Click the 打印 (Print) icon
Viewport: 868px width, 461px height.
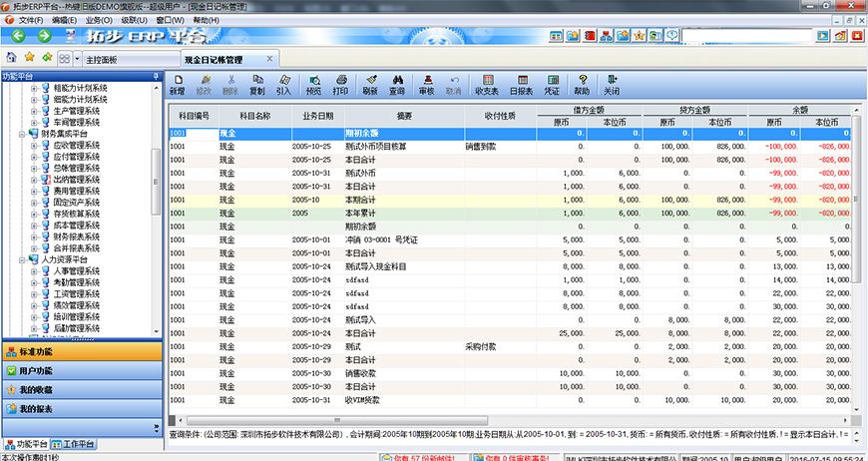click(341, 84)
